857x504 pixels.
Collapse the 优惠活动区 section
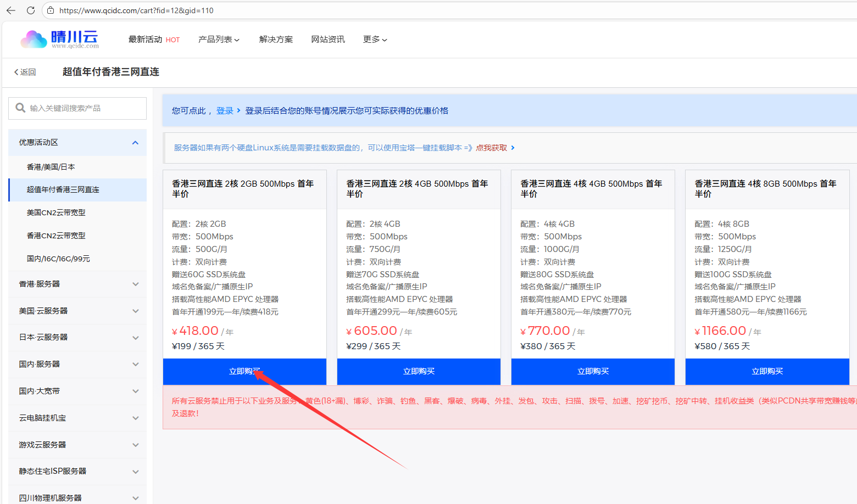click(135, 142)
